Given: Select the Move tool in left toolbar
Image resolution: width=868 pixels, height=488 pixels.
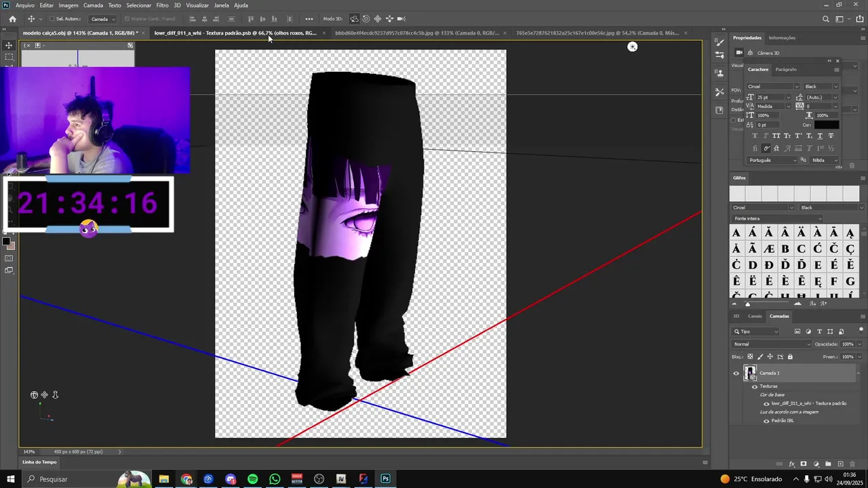Looking at the screenshot, I should tap(8, 45).
